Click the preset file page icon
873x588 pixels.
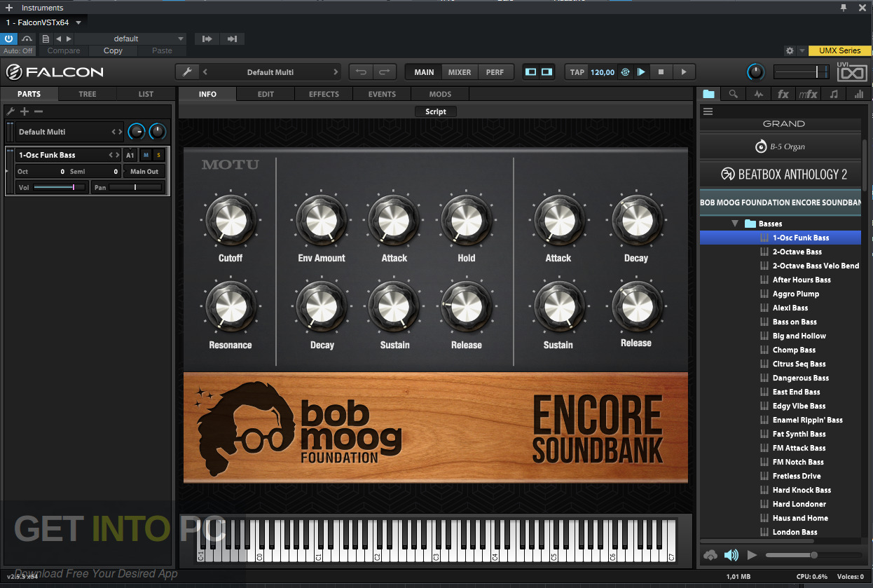[x=46, y=39]
